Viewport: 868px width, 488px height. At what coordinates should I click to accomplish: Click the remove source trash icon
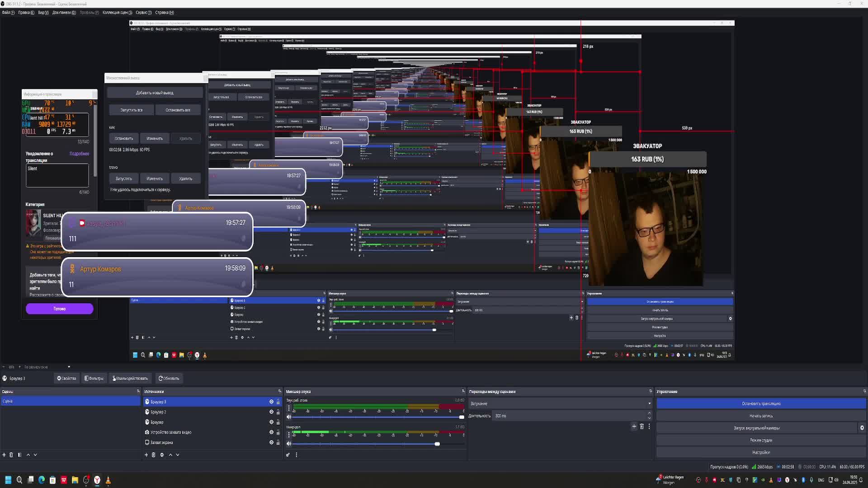pos(154,455)
